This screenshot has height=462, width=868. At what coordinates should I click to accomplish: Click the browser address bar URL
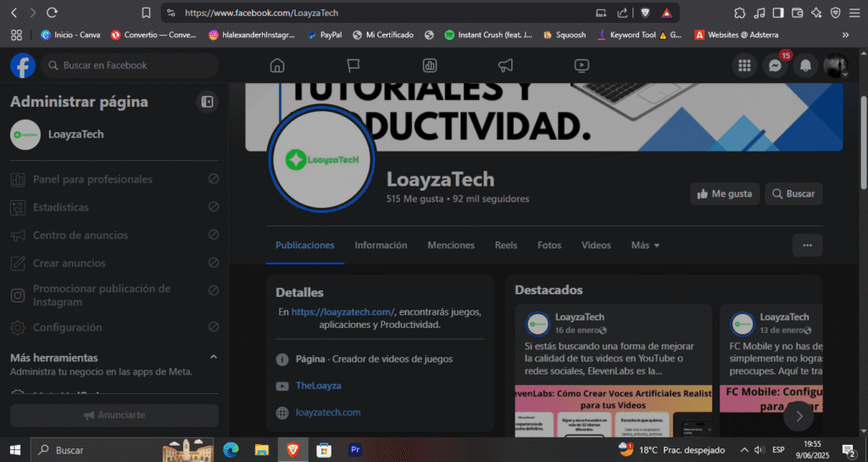261,13
